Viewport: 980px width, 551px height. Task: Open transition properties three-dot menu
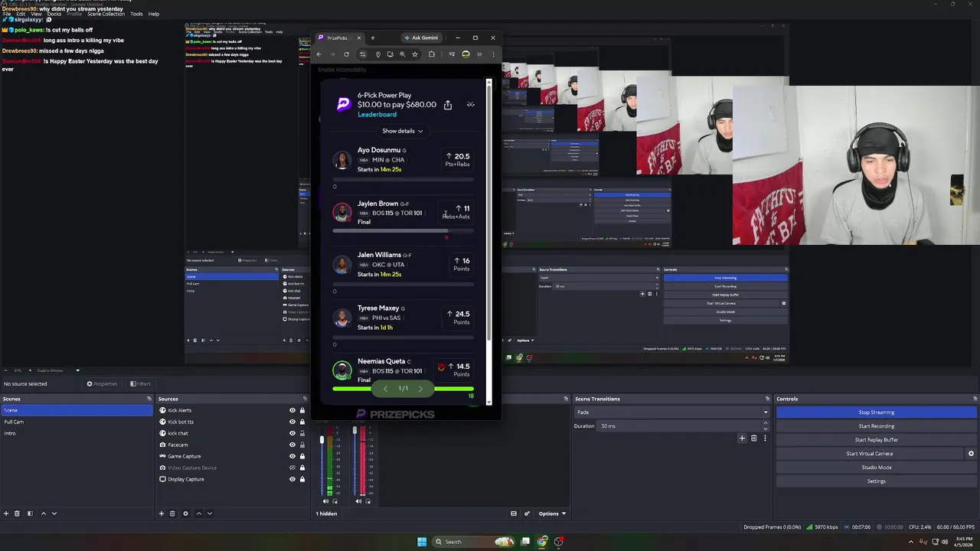[x=764, y=439]
